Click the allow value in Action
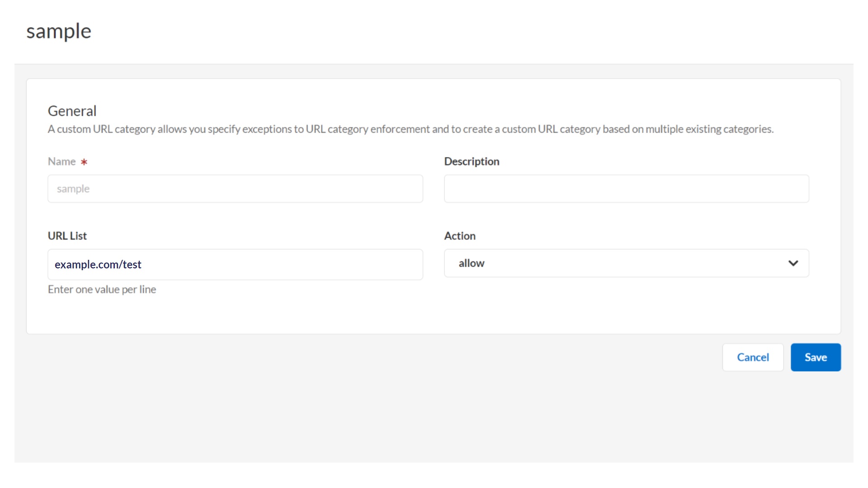 pyautogui.click(x=471, y=263)
